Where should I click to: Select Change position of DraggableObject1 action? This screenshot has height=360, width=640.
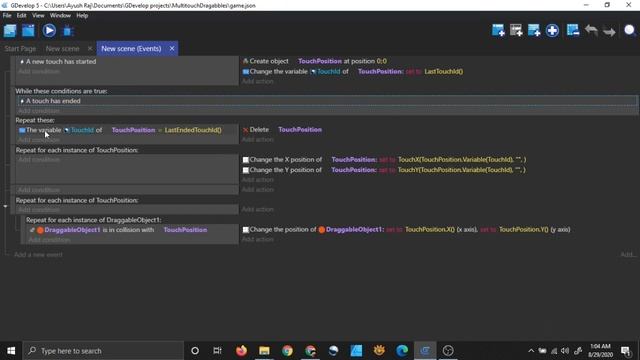(407, 229)
